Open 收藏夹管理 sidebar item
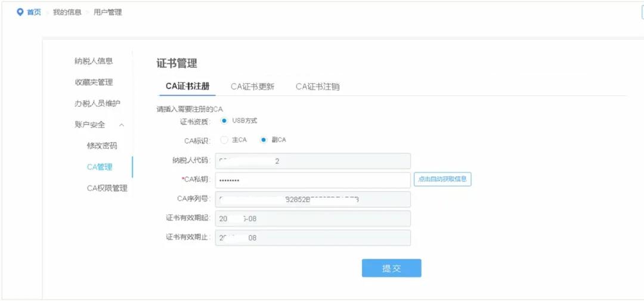This screenshot has height=301, width=644. click(x=94, y=82)
